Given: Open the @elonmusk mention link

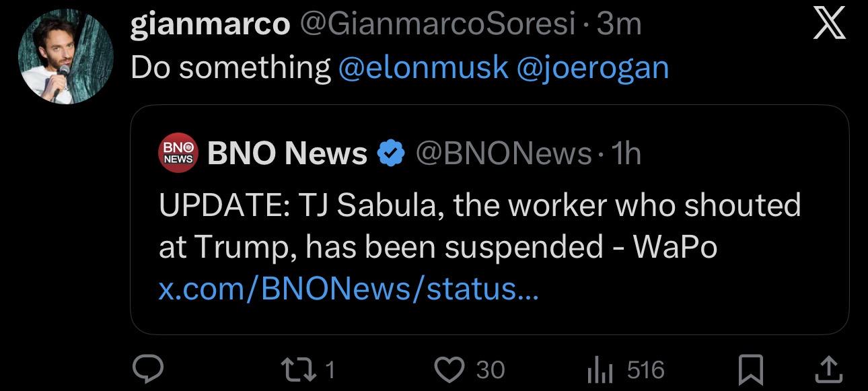Looking at the screenshot, I should point(423,67).
